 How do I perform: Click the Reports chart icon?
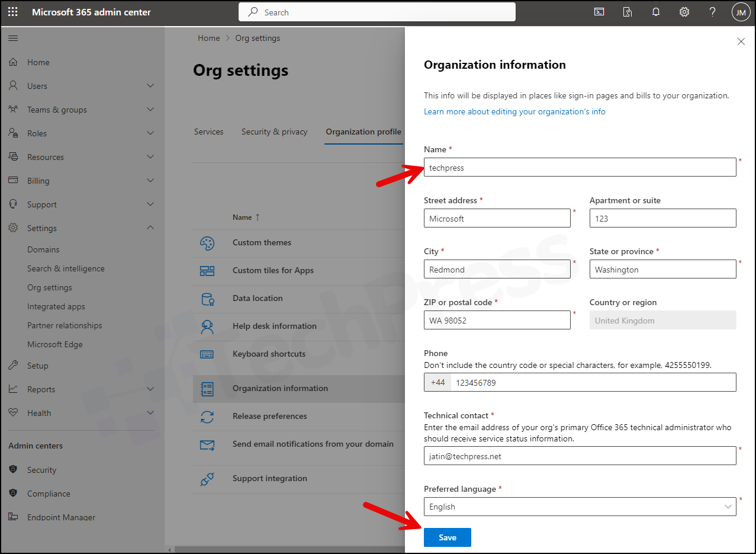[13, 389]
